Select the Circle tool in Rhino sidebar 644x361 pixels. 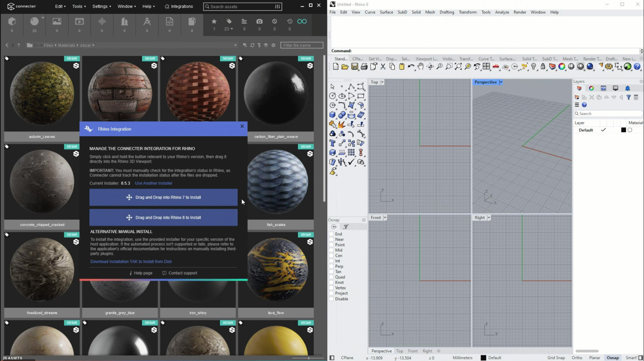point(332,96)
